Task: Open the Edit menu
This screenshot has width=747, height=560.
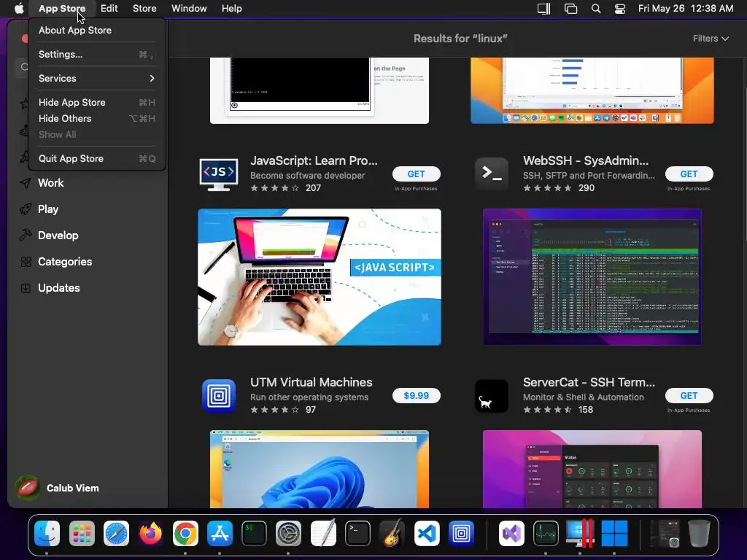Action: (x=109, y=8)
